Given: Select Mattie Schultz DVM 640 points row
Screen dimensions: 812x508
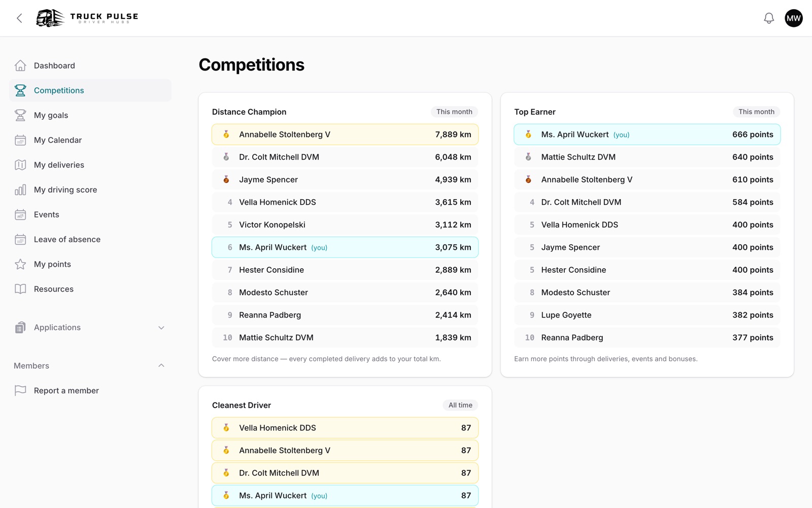Looking at the screenshot, I should pyautogui.click(x=647, y=157).
